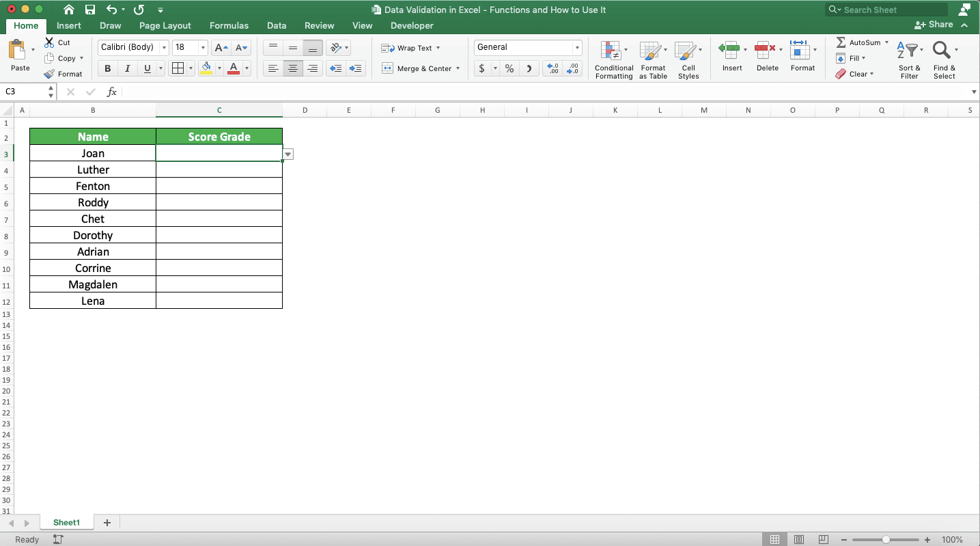980x546 pixels.
Task: Add a new sheet with the plus button
Action: (x=107, y=523)
